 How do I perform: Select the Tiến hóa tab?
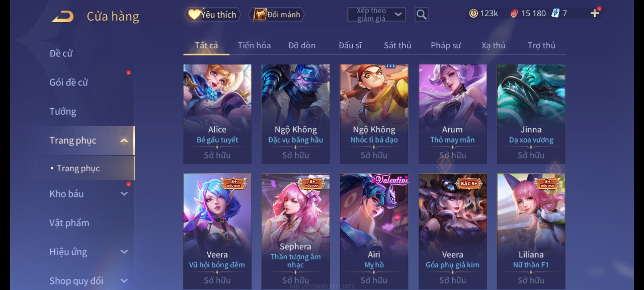click(254, 45)
